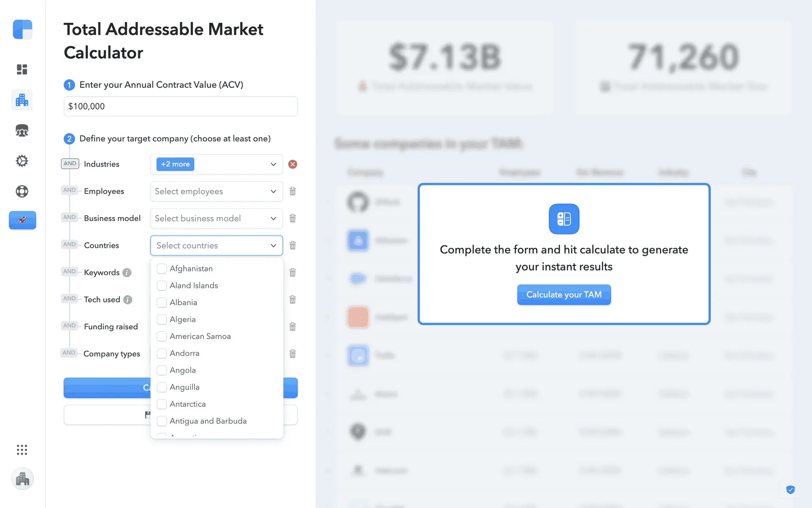Click the help lifebuoy sidebar icon

coord(22,191)
